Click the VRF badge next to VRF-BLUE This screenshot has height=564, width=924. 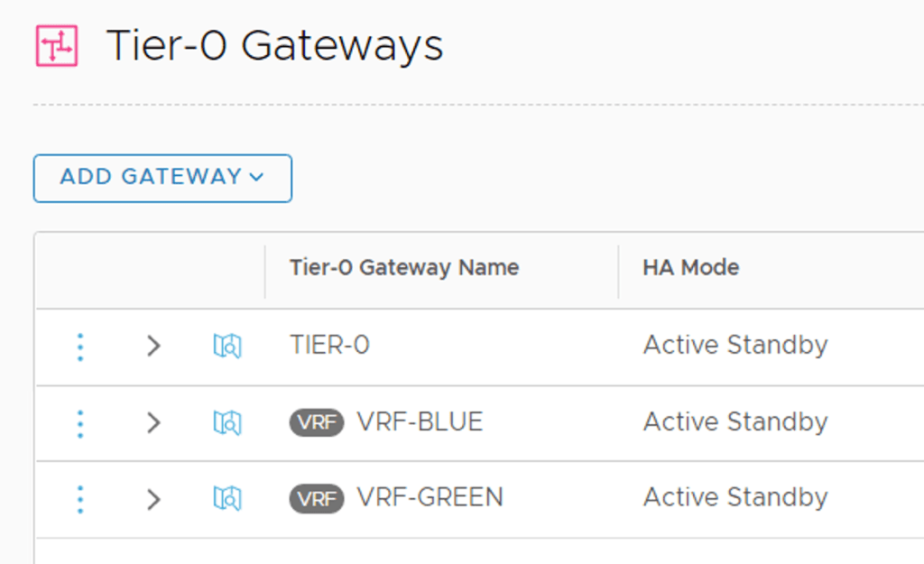tap(315, 422)
